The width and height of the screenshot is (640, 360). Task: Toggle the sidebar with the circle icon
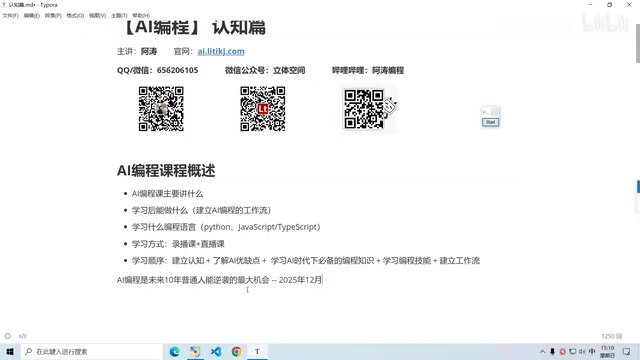pos(7,336)
